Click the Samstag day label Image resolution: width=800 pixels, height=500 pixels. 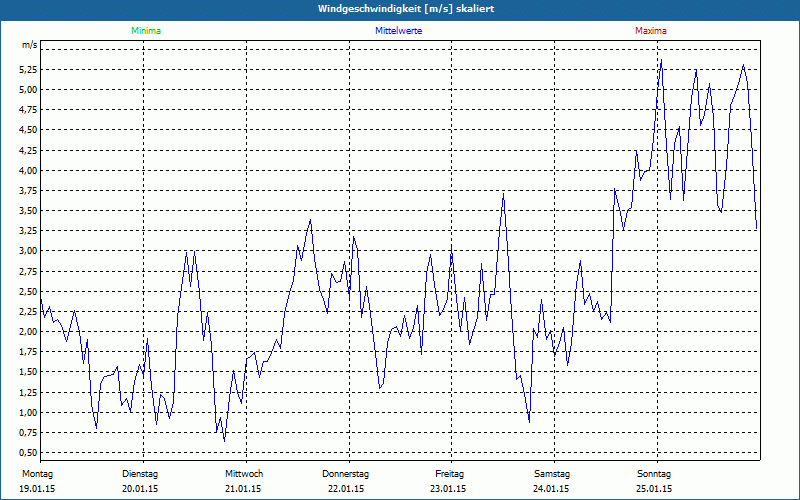pyautogui.click(x=552, y=474)
